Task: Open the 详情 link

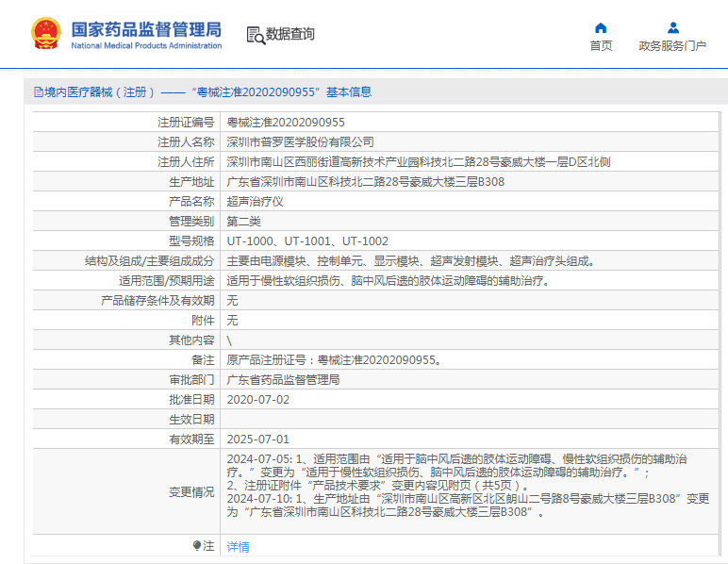Action: click(239, 547)
